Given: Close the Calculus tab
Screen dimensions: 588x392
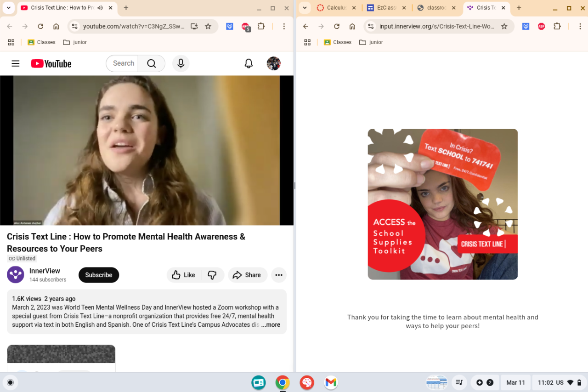Looking at the screenshot, I should coord(354,8).
